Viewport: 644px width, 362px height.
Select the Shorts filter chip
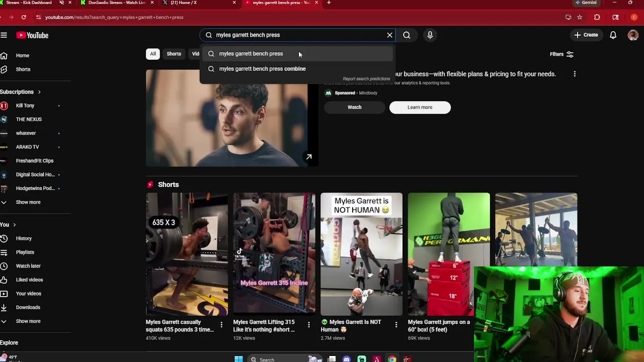[174, 54]
